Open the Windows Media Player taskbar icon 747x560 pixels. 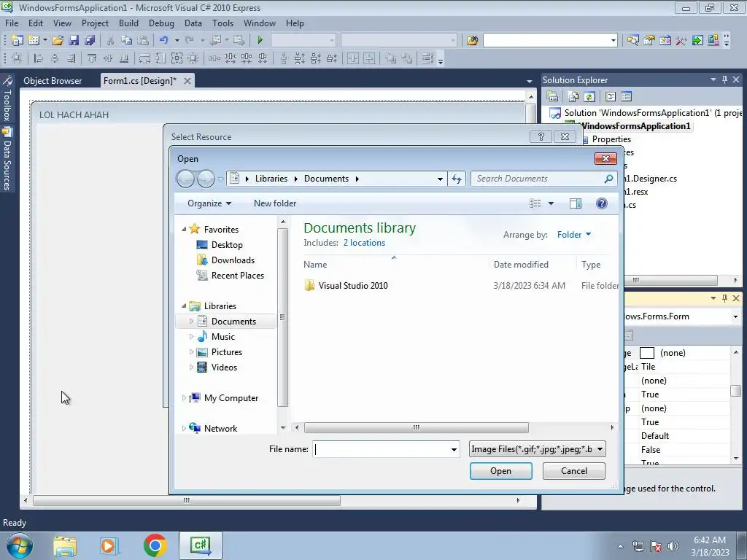pos(109,545)
